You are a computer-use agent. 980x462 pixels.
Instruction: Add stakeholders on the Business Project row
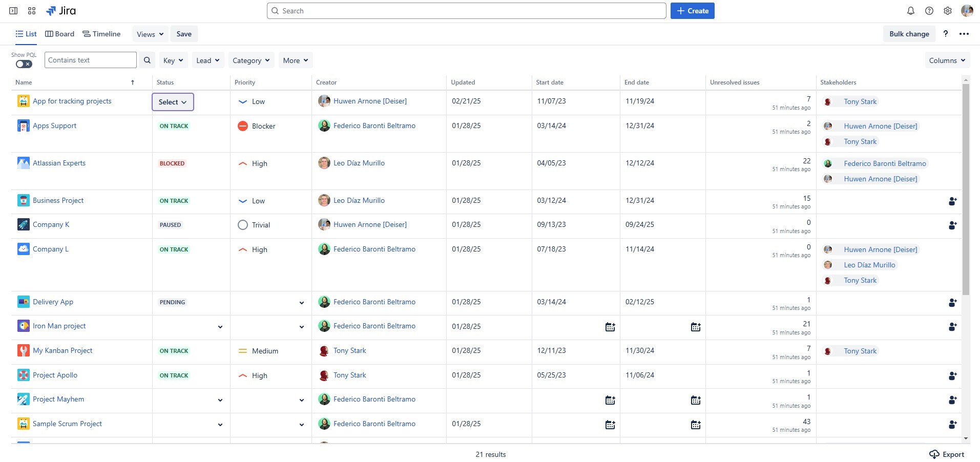tap(952, 201)
